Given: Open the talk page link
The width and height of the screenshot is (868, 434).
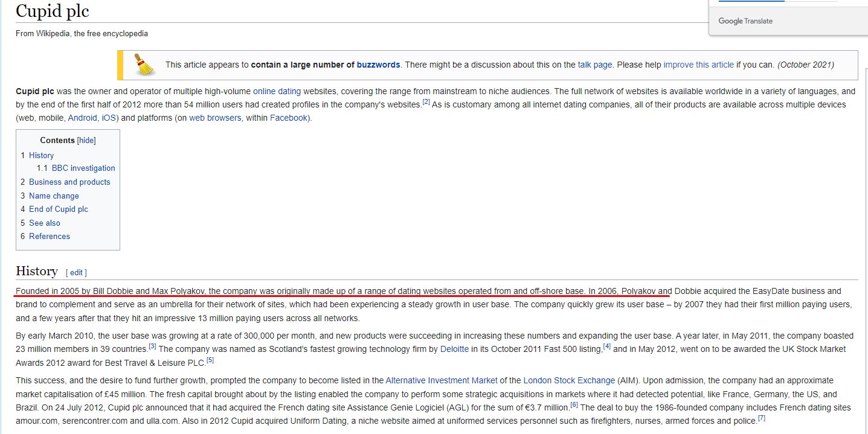Looking at the screenshot, I should (594, 65).
